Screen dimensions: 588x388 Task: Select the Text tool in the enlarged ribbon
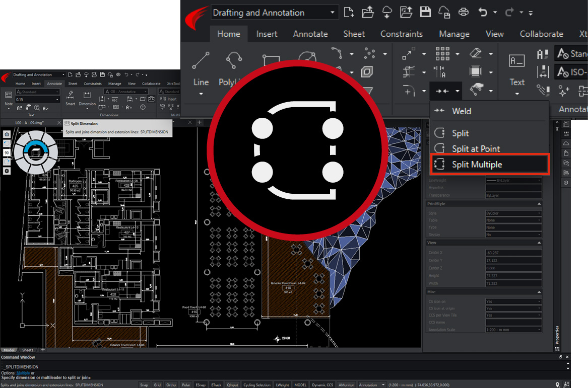coord(517,70)
